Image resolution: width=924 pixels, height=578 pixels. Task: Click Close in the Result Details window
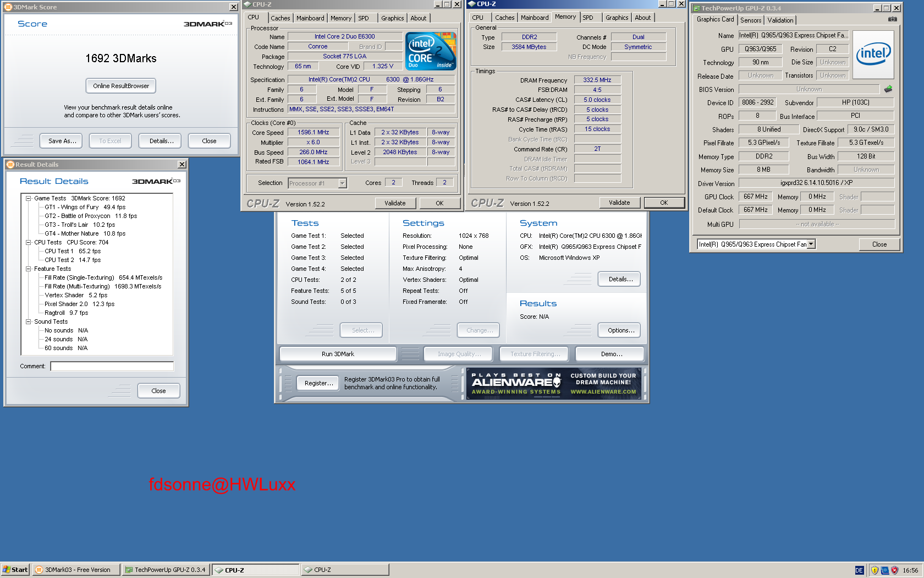pos(158,391)
